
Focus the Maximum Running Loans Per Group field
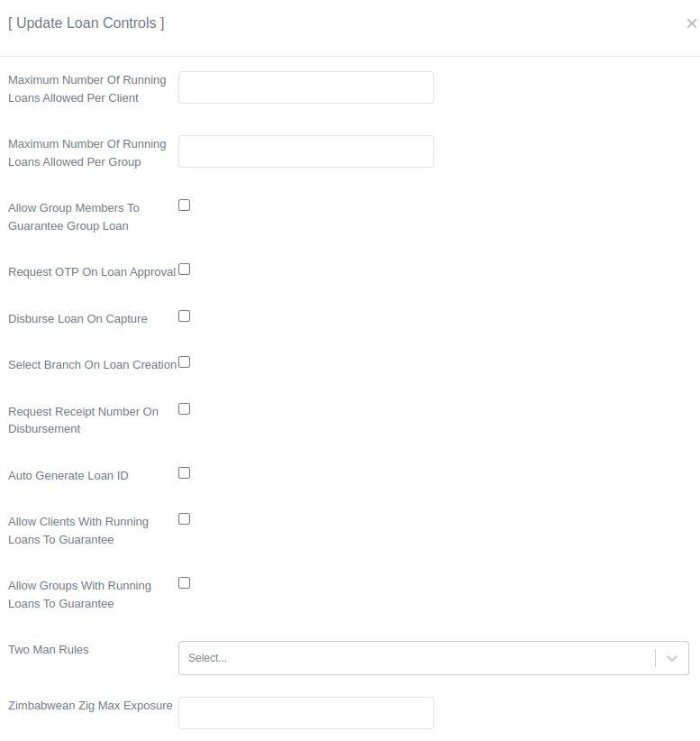(x=305, y=151)
